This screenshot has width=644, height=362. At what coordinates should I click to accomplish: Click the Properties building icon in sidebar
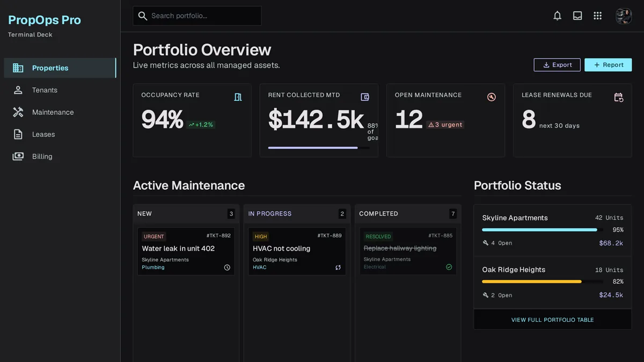pyautogui.click(x=18, y=68)
